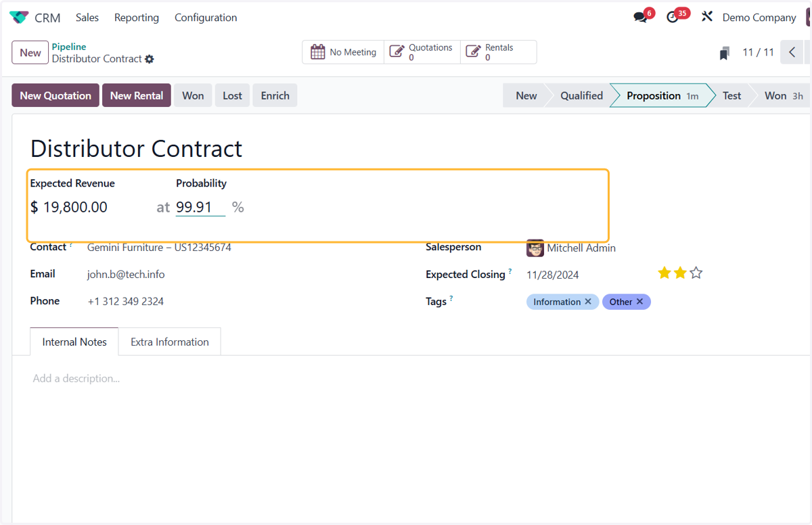Click the CRM app name
The height and width of the screenshot is (525, 812).
pyautogui.click(x=47, y=18)
